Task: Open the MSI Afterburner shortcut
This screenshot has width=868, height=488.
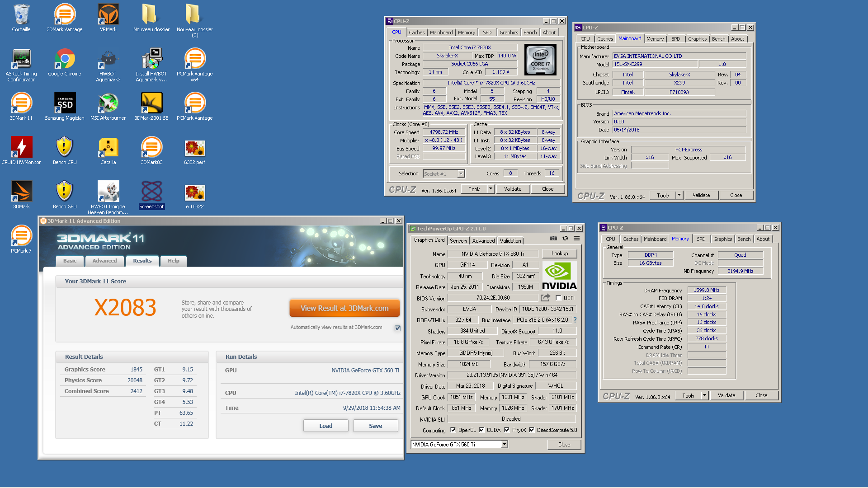Action: pos(108,107)
